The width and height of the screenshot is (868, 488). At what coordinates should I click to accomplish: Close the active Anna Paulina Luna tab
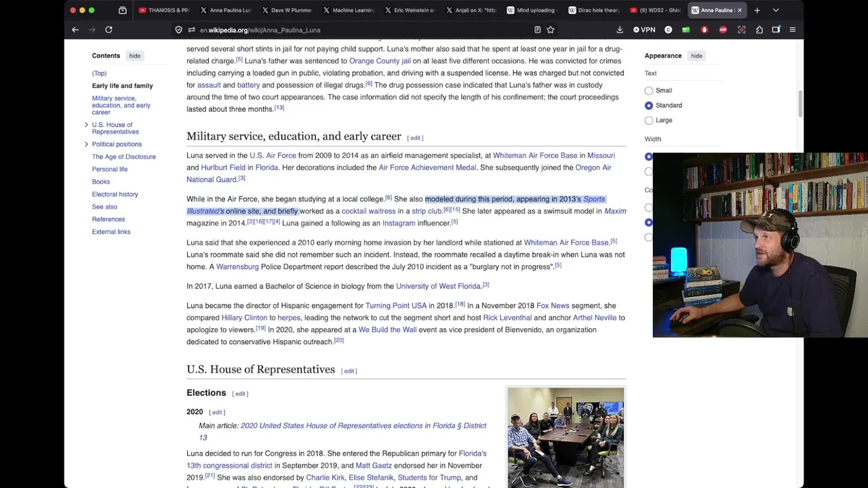(x=739, y=10)
